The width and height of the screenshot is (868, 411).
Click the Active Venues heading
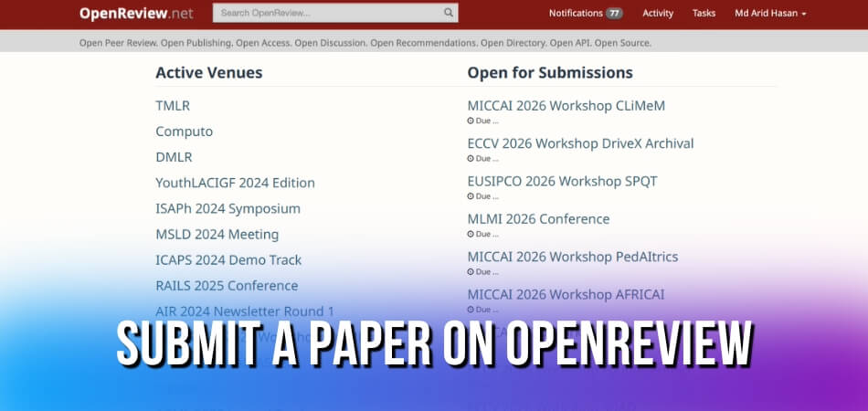coord(209,72)
